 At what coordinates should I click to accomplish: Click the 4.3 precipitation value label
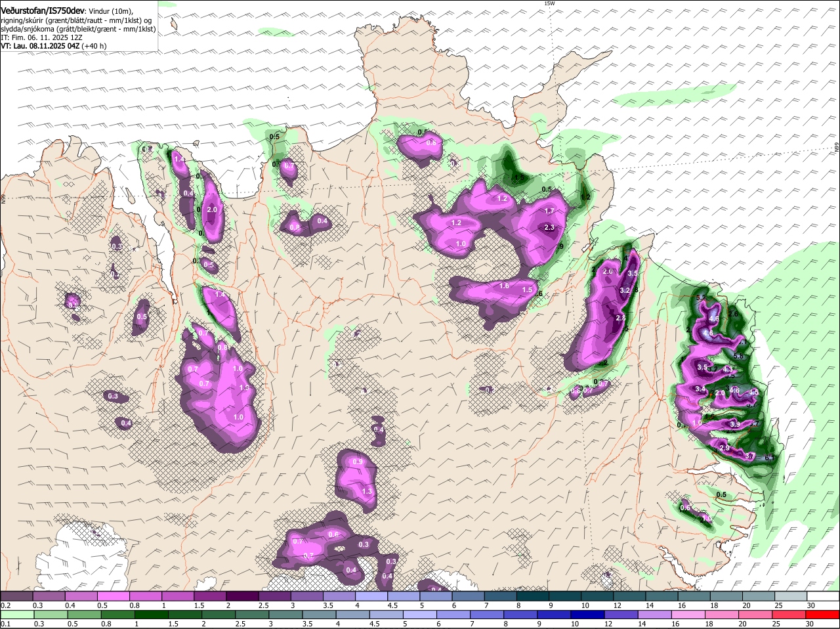(x=728, y=370)
